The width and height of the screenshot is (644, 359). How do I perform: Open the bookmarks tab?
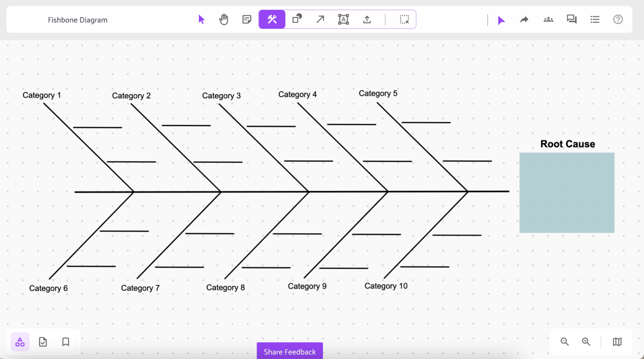65,342
